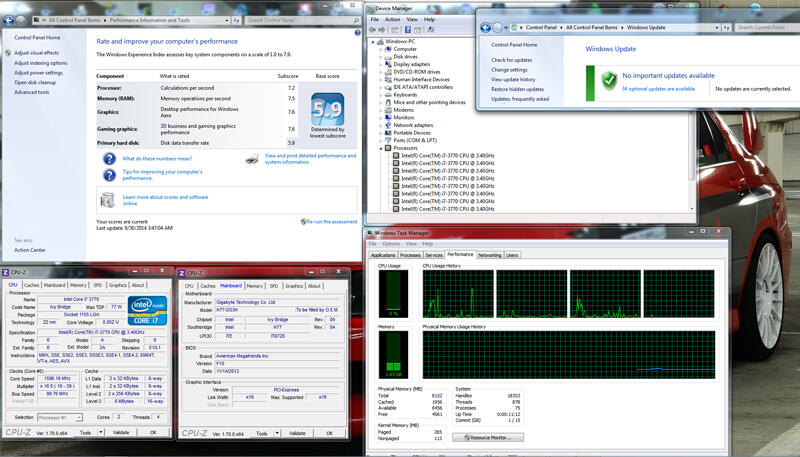Click Resource Monitor button in Task Manager

[488, 438]
